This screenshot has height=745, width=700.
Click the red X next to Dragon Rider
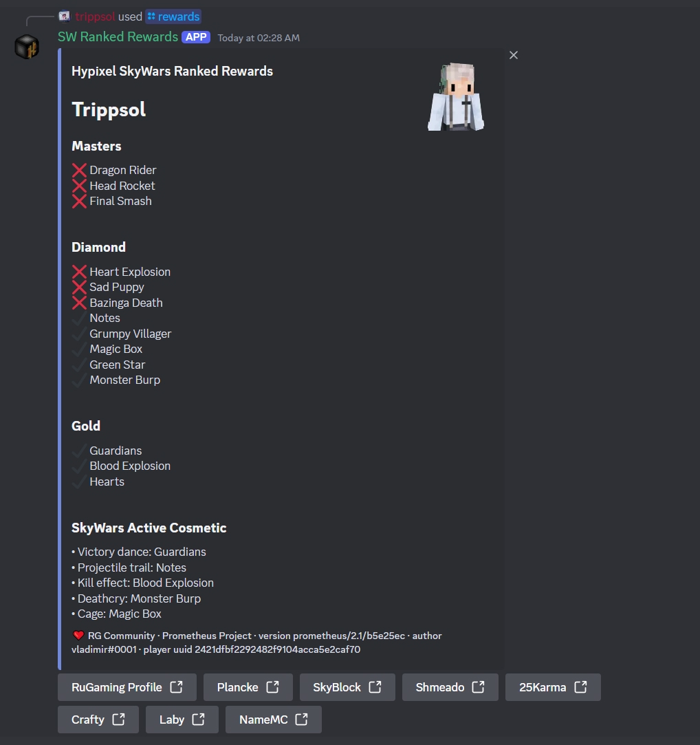(x=79, y=170)
